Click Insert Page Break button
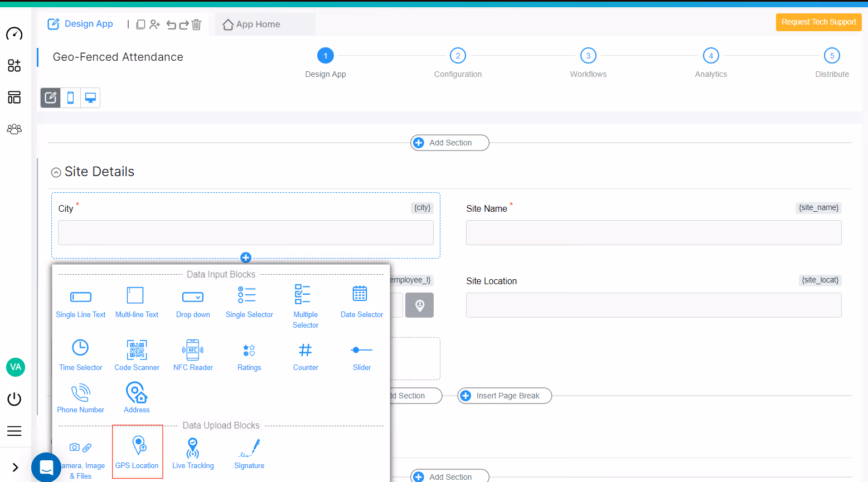The width and height of the screenshot is (868, 482). coord(505,396)
